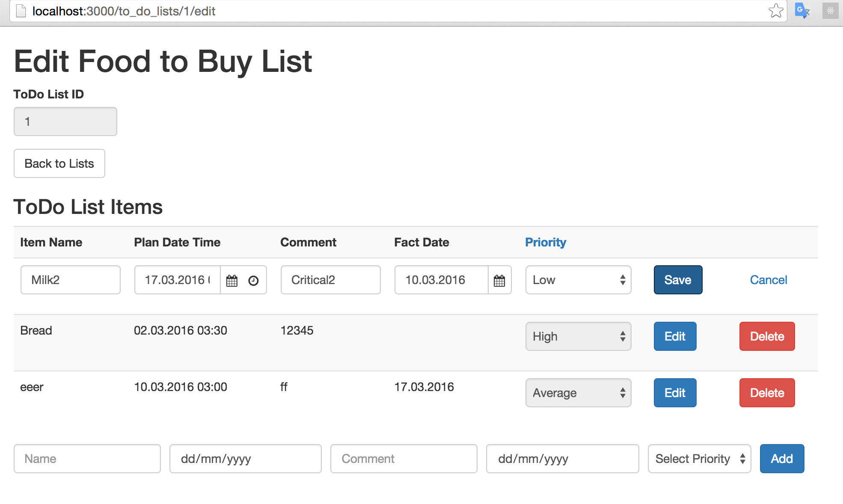Click the Critical2 comment field

click(x=330, y=280)
